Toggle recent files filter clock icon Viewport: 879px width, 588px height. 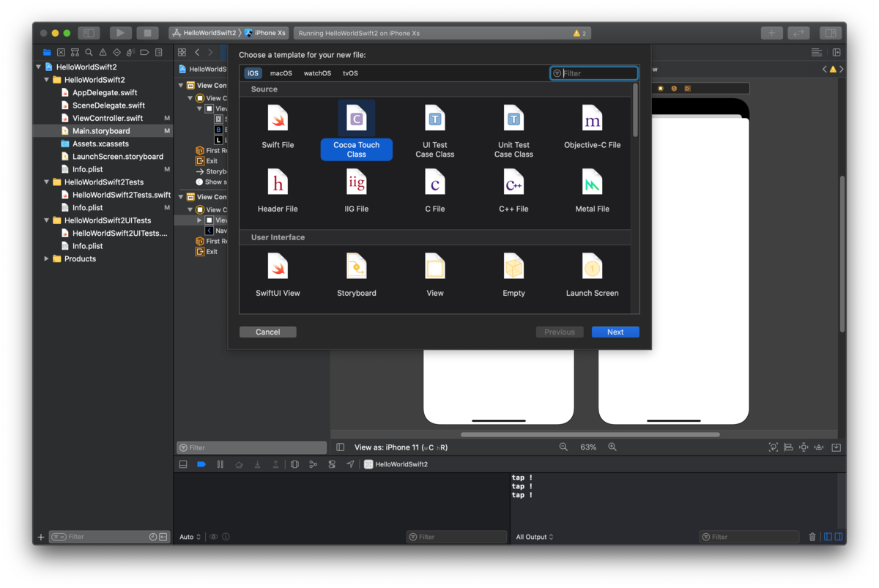153,537
